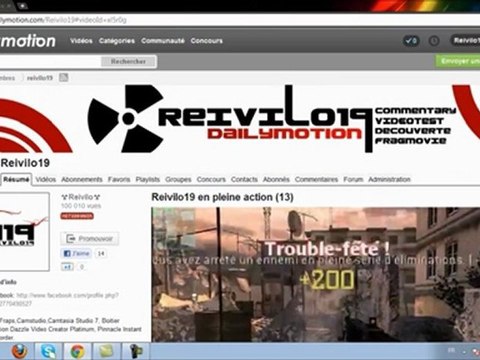Click the green Envoyer upload button
The width and height of the screenshot is (480, 360).
pos(458,61)
